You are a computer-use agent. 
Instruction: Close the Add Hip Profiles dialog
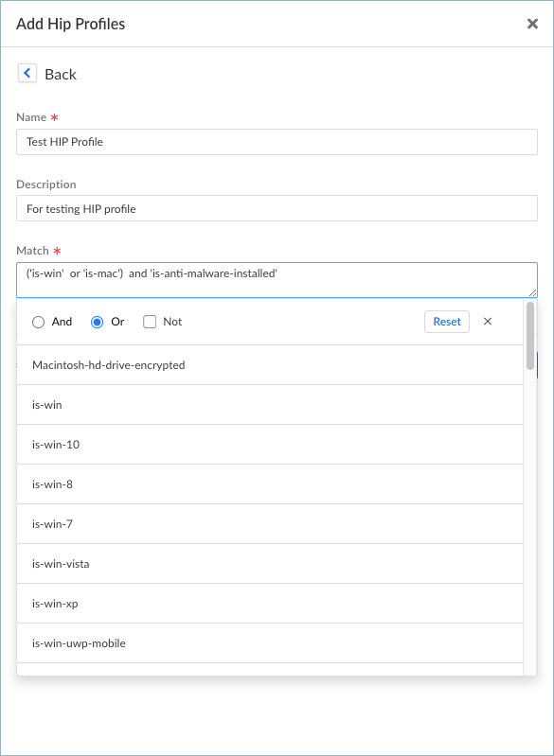pyautogui.click(x=532, y=24)
